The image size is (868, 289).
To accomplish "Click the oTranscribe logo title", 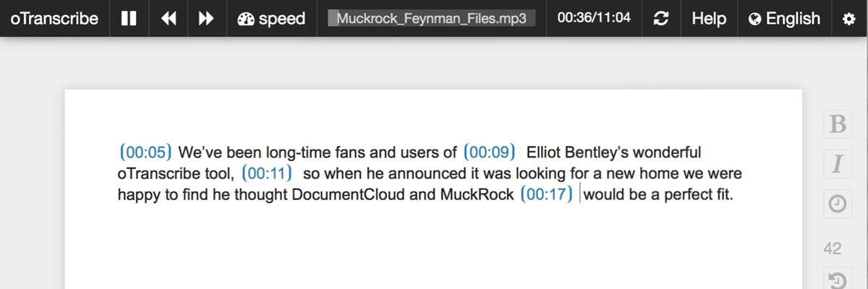I will pyautogui.click(x=55, y=19).
